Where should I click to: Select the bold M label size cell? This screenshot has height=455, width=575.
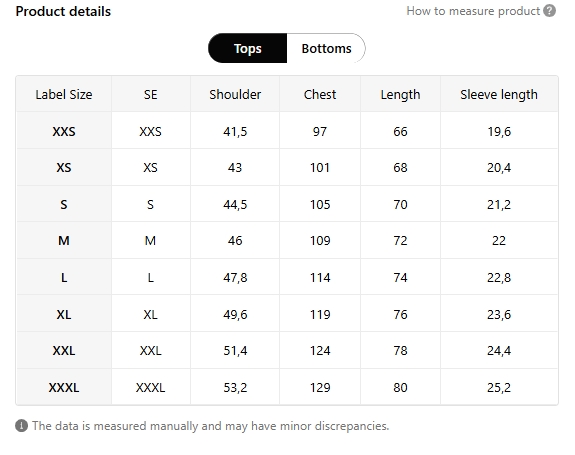(x=64, y=241)
